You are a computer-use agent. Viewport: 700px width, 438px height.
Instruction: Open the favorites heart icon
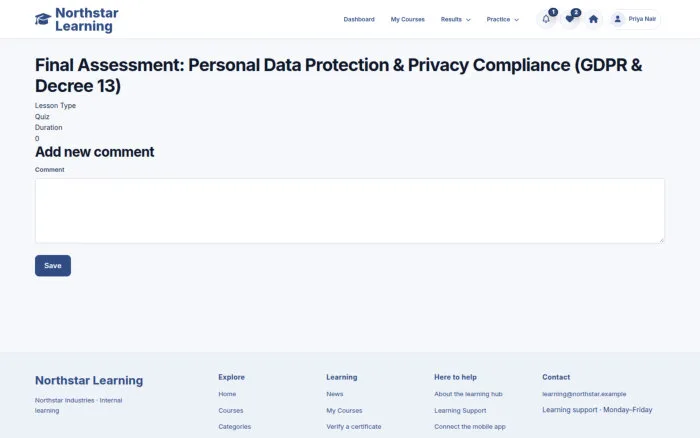[x=570, y=19]
